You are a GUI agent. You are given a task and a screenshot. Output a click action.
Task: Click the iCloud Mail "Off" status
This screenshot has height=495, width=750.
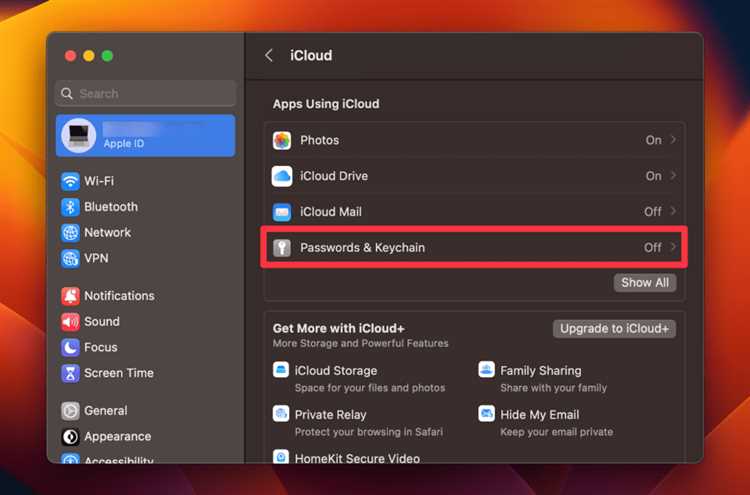tap(653, 211)
